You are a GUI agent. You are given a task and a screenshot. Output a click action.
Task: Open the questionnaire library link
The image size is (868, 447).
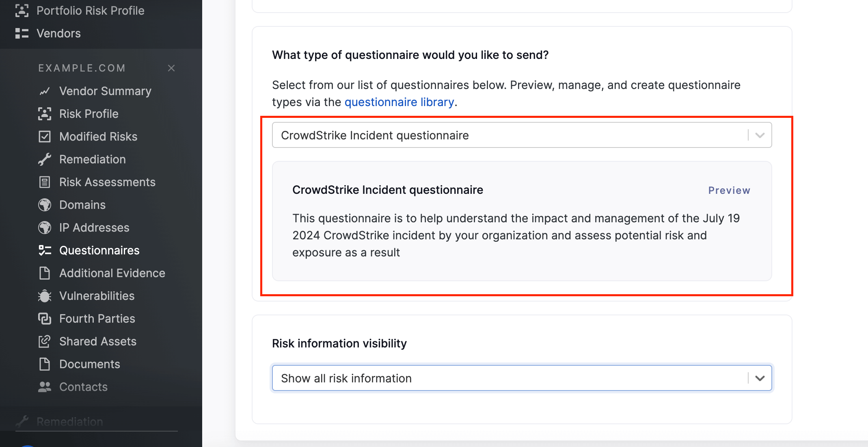[399, 102]
